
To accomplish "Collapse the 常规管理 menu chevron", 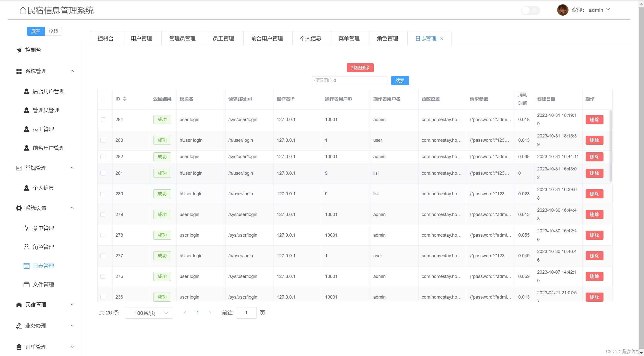I will pos(72,168).
